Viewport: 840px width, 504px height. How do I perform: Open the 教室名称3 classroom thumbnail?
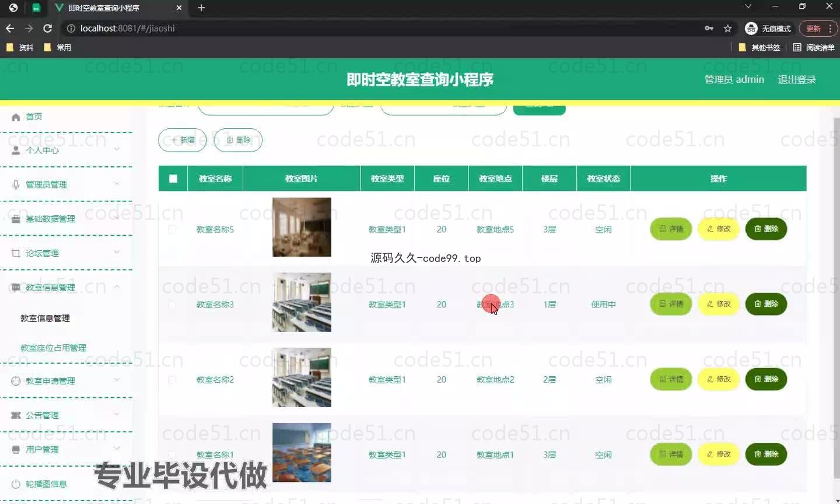(x=302, y=302)
